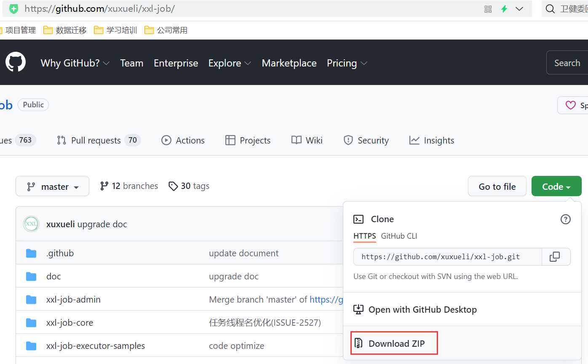The height and width of the screenshot is (364, 588).
Task: Open the xxl-job-executor-samples folder
Action: (96, 346)
